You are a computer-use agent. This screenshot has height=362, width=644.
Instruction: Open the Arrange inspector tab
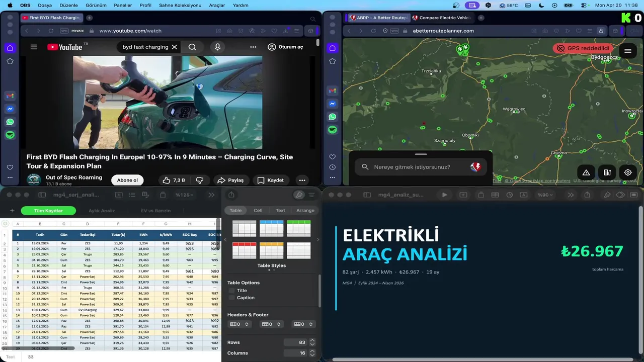[x=305, y=211]
